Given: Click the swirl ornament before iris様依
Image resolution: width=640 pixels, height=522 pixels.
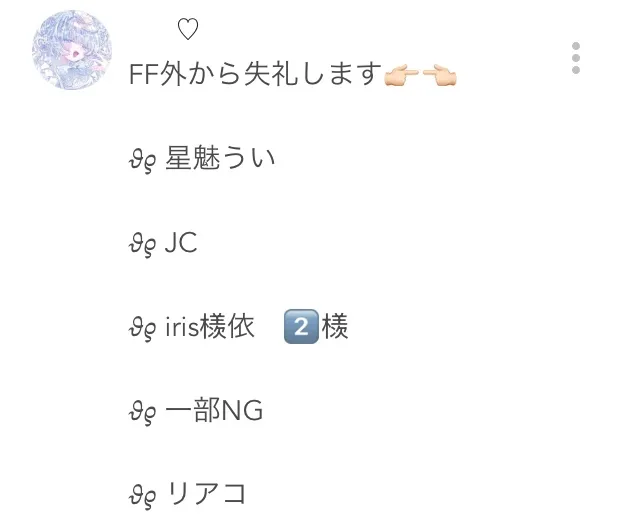Looking at the screenshot, I should [142, 329].
